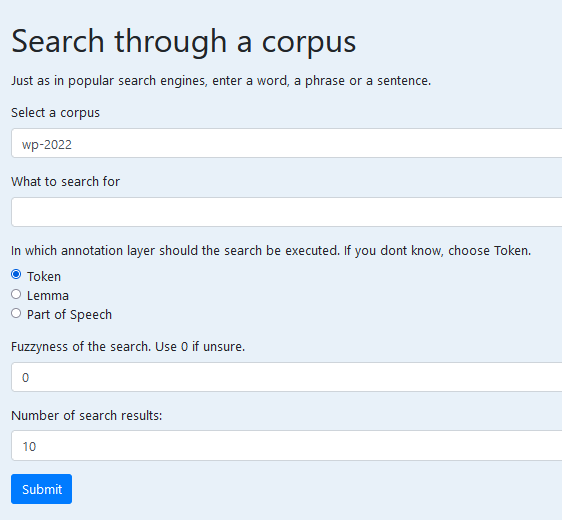The image size is (562, 520).
Task: Focus the What to search for field
Action: click(286, 212)
